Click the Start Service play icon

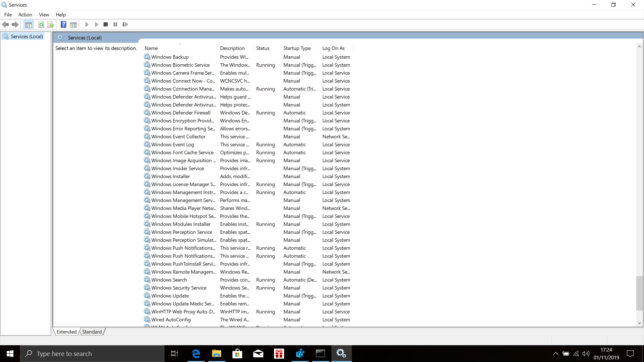(87, 24)
